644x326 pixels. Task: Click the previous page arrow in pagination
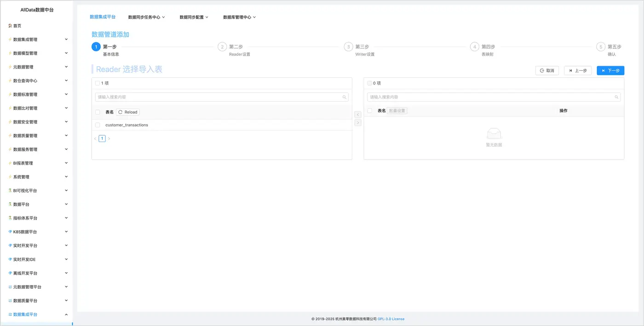(x=95, y=138)
